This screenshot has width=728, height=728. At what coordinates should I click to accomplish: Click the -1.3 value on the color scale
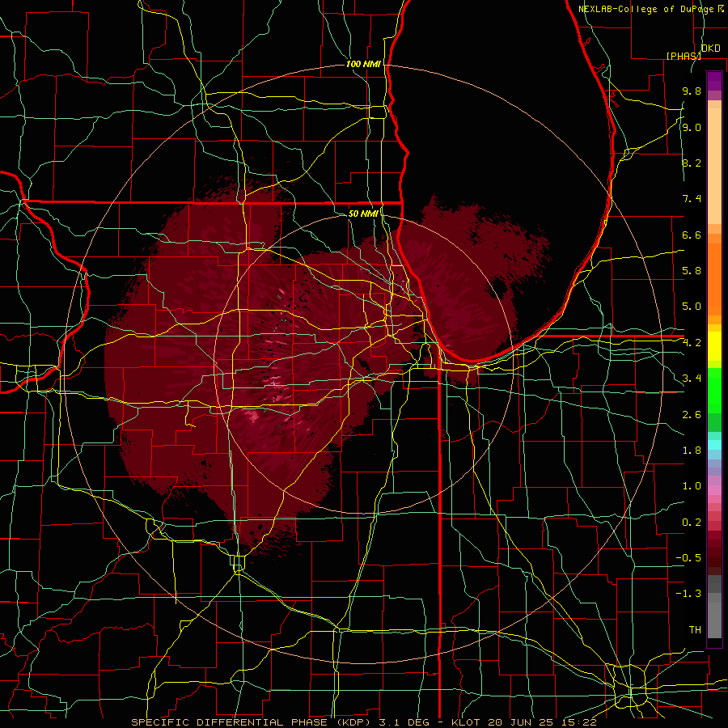(688, 594)
